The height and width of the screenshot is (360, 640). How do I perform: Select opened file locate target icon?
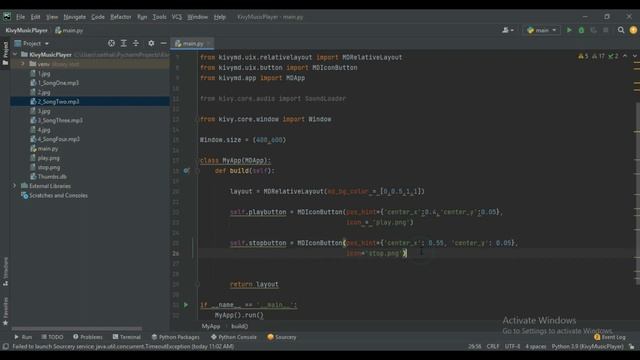[x=111, y=43]
